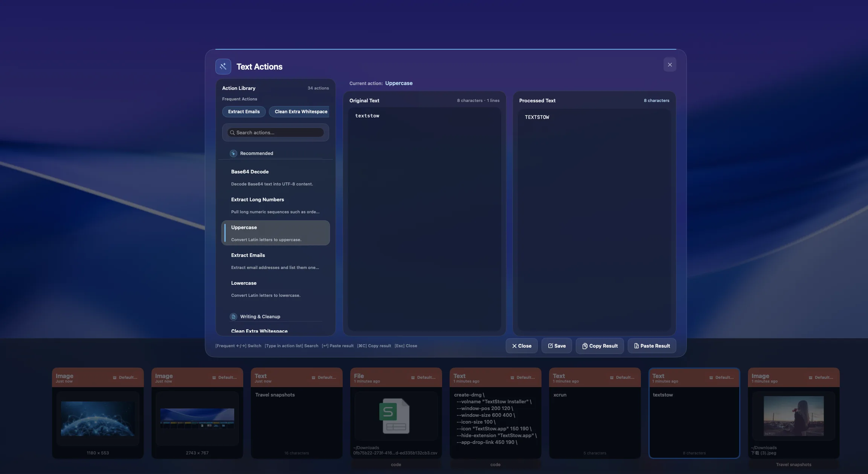868x474 pixels.
Task: Click the Default folder icon on xcrun card
Action: pos(612,378)
